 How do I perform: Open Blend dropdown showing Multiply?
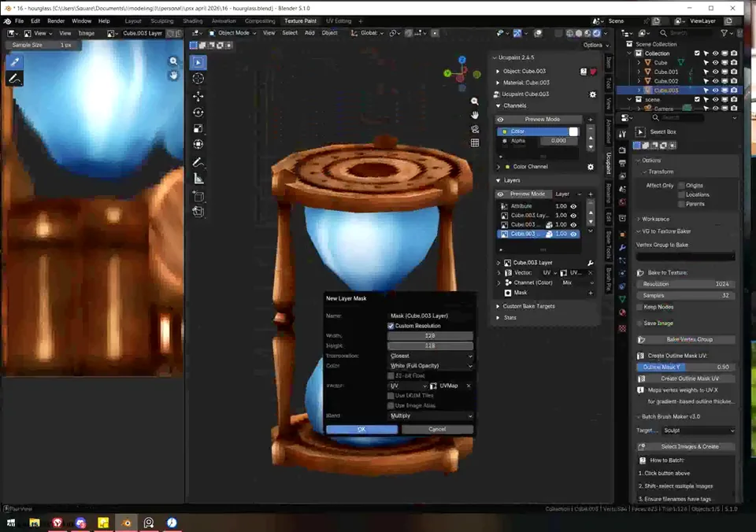(430, 416)
